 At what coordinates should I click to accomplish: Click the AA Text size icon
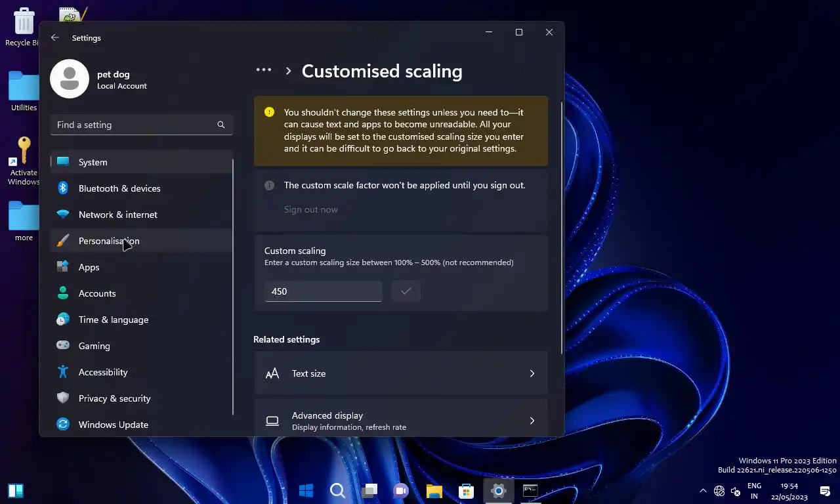click(x=272, y=373)
